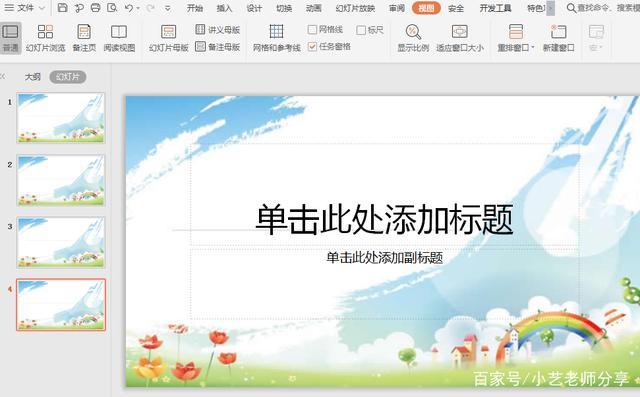Enable the 网格线 gridlines checkbox

tap(312, 29)
